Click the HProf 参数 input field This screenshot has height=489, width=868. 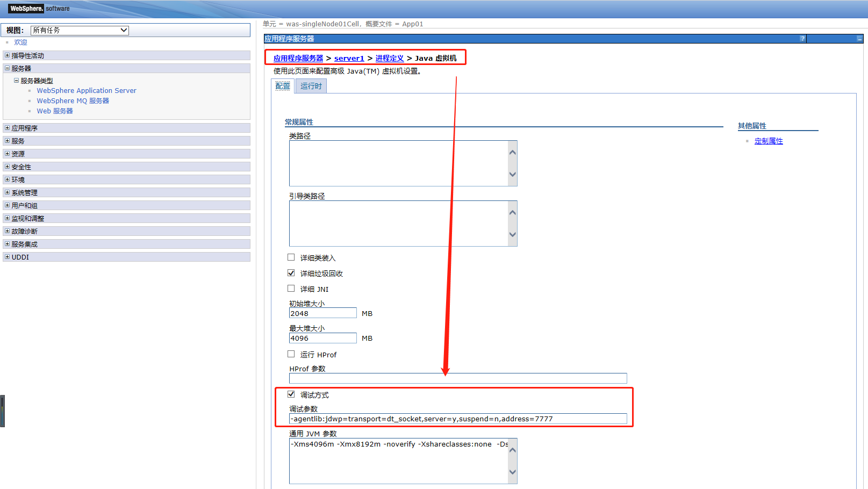(x=458, y=378)
